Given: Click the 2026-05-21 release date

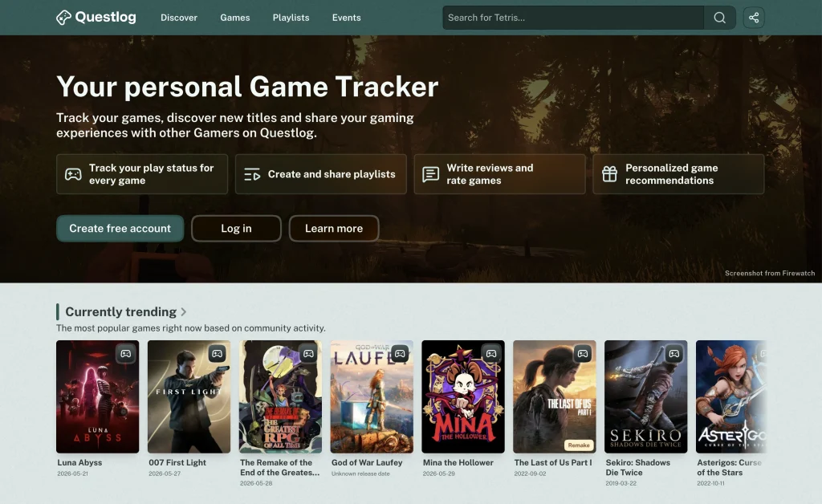Looking at the screenshot, I should 73,474.
